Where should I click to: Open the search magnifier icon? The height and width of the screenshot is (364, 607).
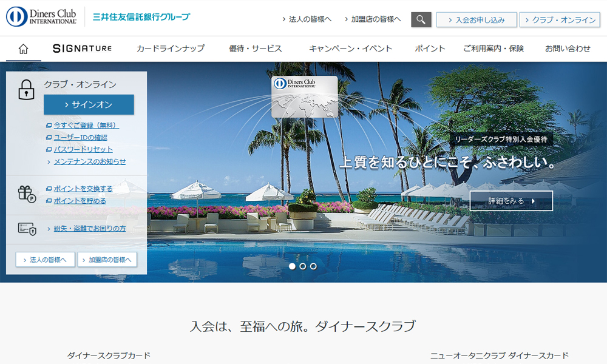click(x=421, y=19)
